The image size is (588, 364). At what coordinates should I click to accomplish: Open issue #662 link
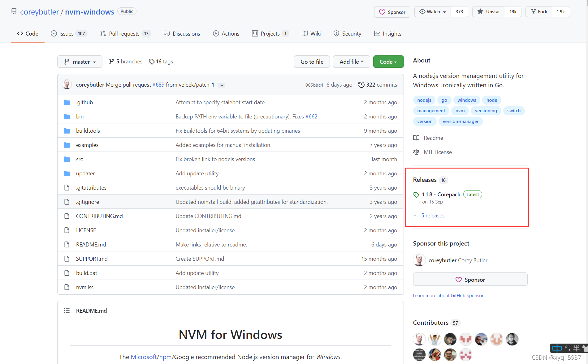311,117
